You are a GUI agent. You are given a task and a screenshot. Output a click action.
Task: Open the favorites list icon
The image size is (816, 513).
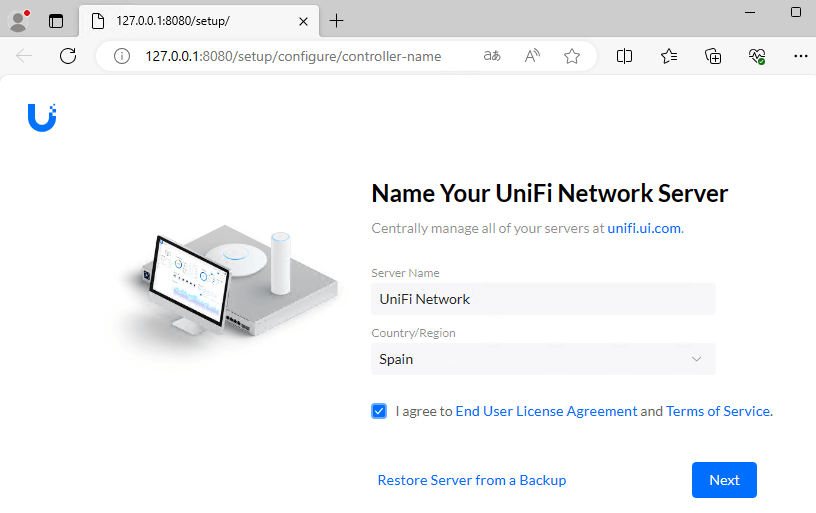[x=669, y=57]
